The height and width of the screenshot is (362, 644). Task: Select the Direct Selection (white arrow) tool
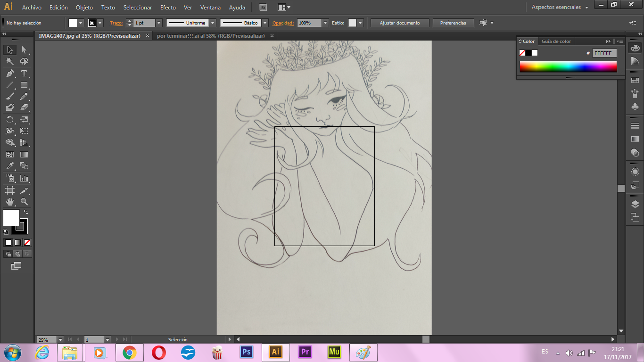24,50
